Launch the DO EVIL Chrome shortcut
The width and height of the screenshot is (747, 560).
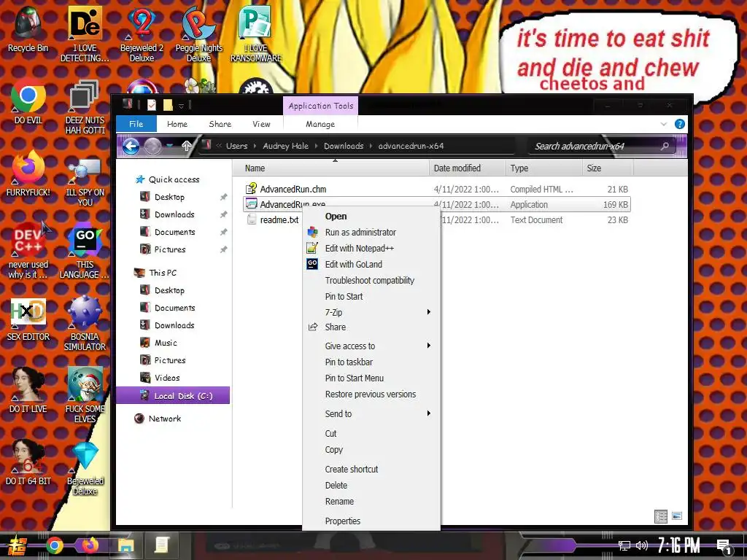click(x=28, y=101)
